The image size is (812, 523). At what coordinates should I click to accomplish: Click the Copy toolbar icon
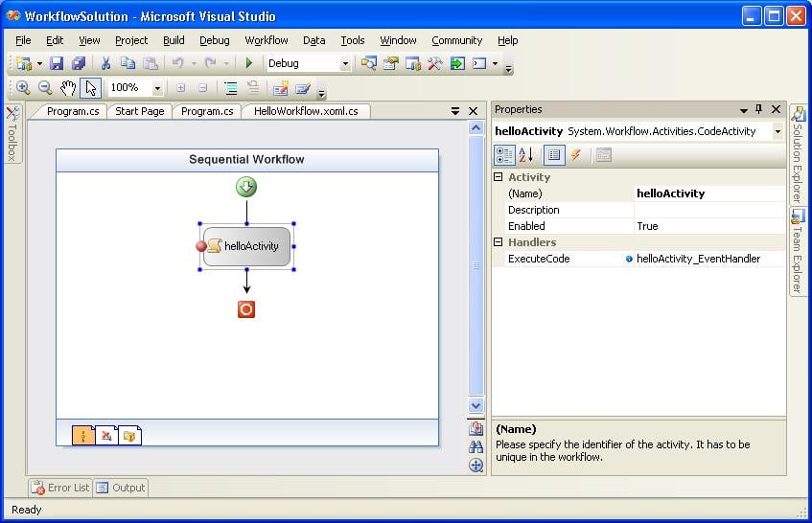click(x=128, y=63)
